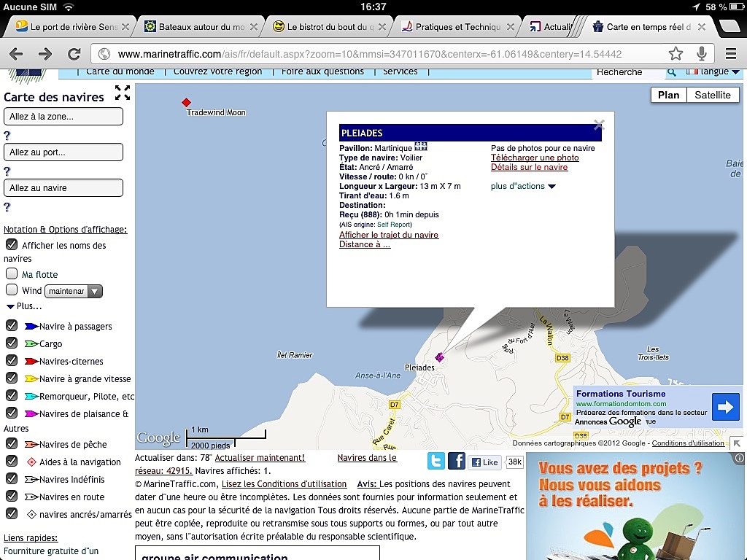The width and height of the screenshot is (747, 560).
Task: Uncheck 'Navires en route' filter
Action: tap(12, 496)
